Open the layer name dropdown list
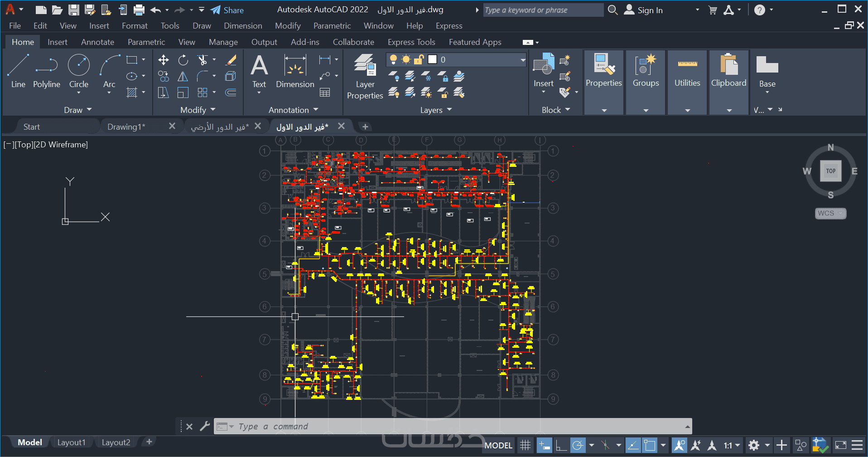 coord(522,60)
